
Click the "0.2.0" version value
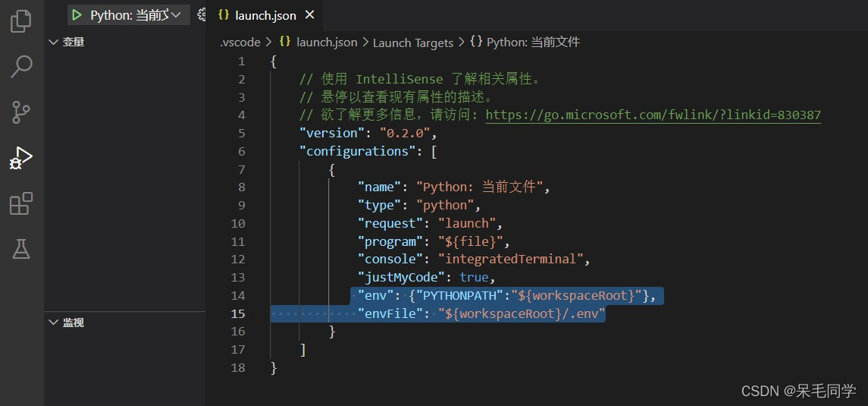tap(406, 133)
